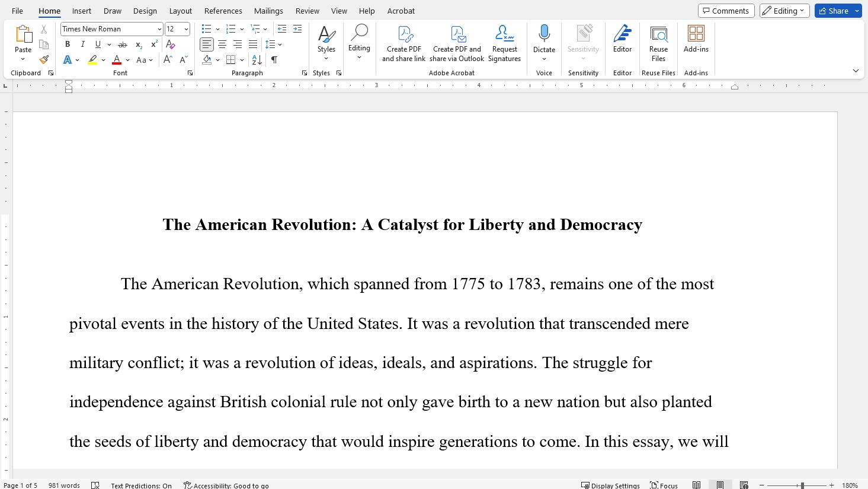Switch to the References tab
The height and width of the screenshot is (489, 868).
point(223,11)
